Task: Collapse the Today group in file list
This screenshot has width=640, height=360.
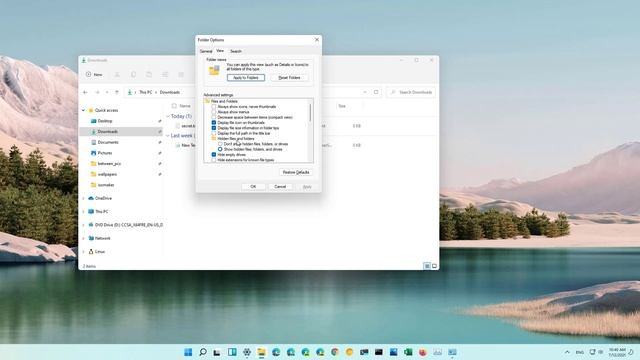Action: 168,116
